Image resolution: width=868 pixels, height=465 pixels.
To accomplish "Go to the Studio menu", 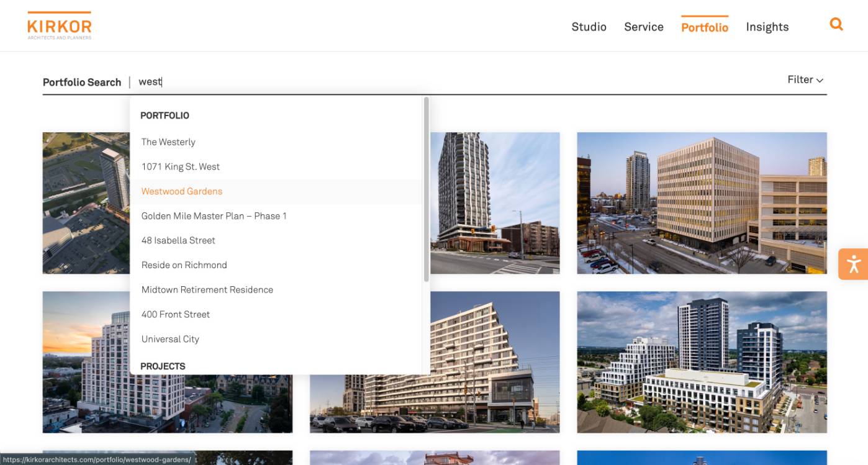I will [x=589, y=27].
